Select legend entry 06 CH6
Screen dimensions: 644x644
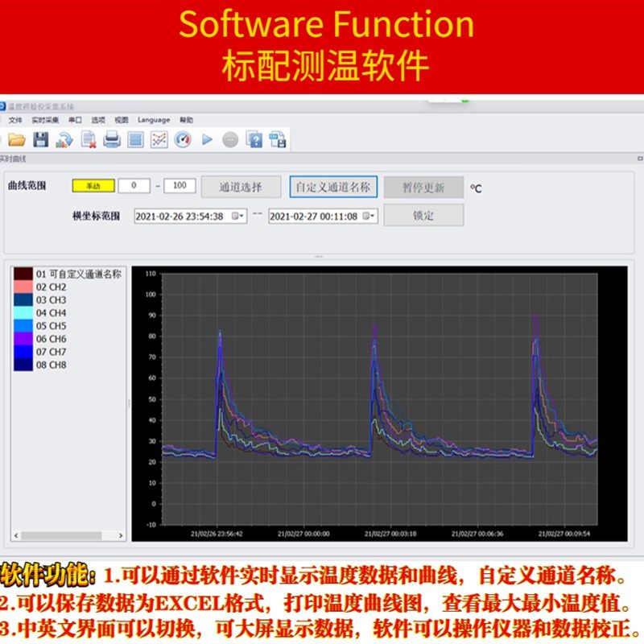[51, 339]
